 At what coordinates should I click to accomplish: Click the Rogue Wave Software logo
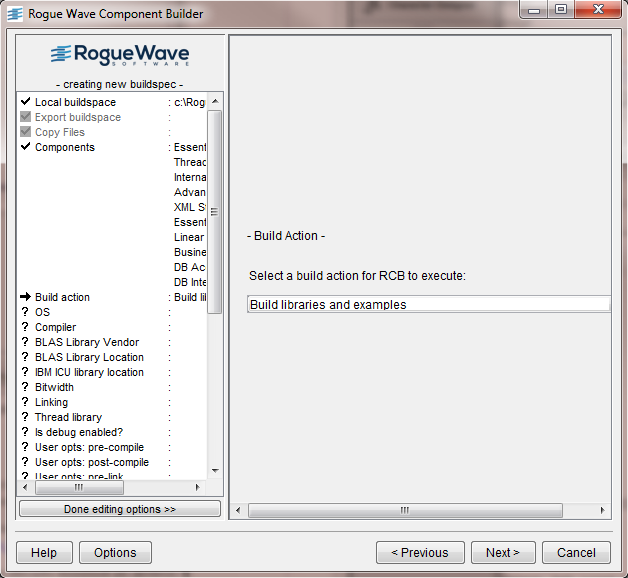pyautogui.click(x=119, y=55)
